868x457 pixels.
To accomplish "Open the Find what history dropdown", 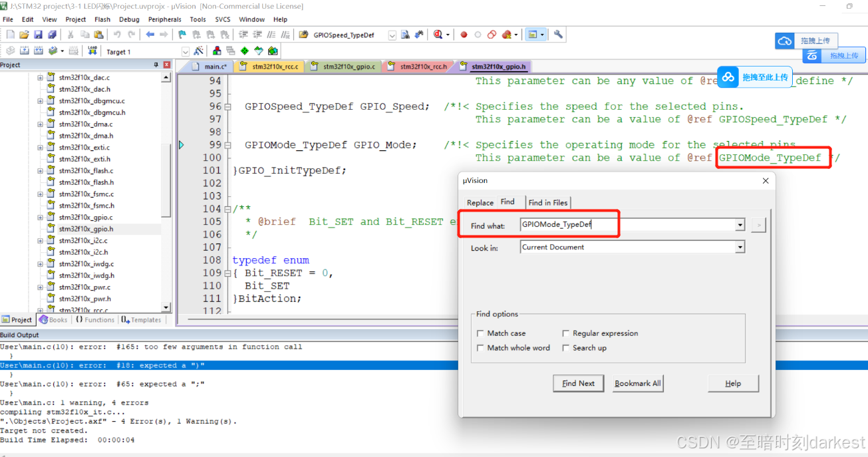I will point(740,225).
